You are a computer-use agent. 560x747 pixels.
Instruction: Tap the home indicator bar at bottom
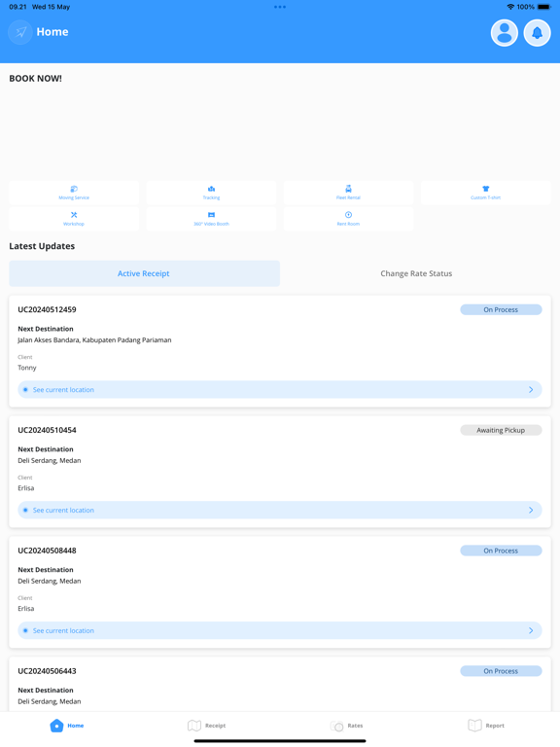pyautogui.click(x=280, y=741)
